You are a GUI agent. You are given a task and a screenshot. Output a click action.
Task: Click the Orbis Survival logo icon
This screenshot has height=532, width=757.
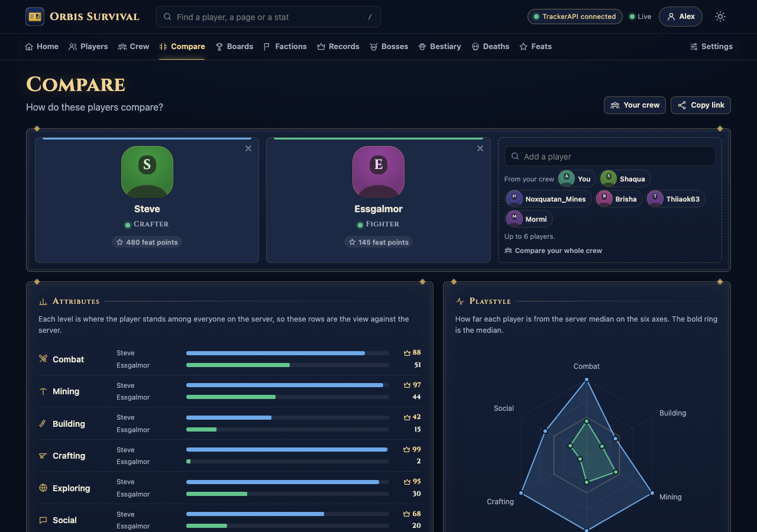click(x=35, y=17)
